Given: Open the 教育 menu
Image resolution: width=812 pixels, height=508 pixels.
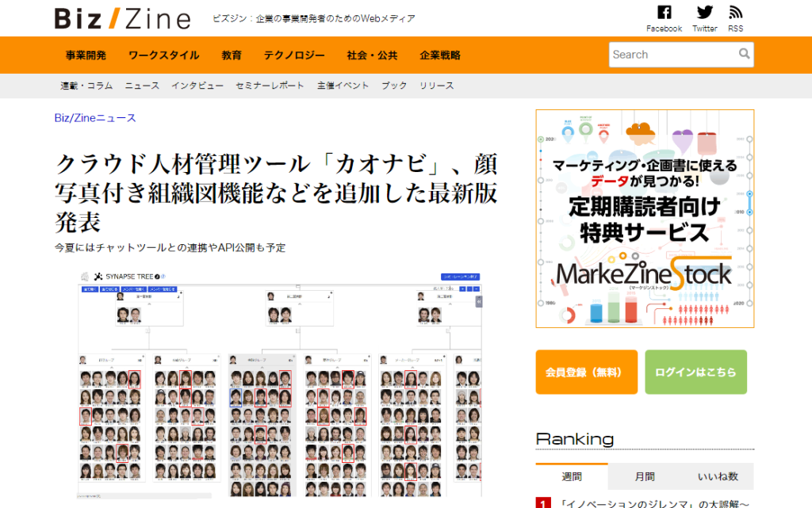Looking at the screenshot, I should 232,55.
